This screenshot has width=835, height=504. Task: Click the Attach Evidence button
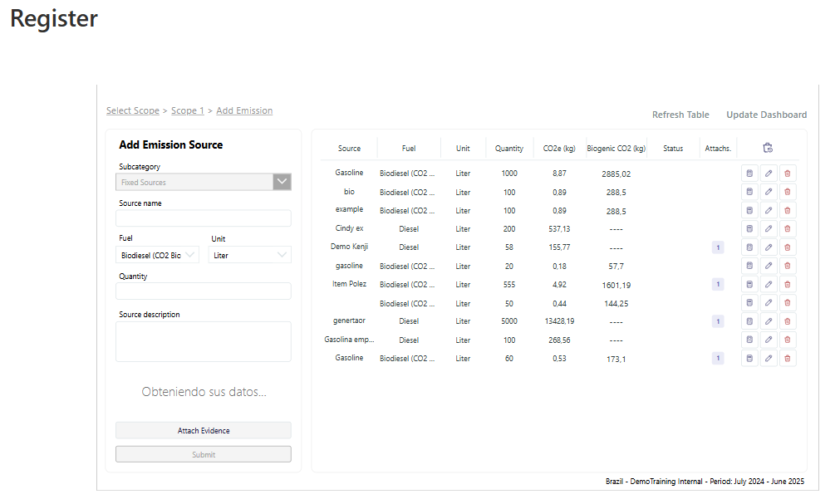[204, 431]
